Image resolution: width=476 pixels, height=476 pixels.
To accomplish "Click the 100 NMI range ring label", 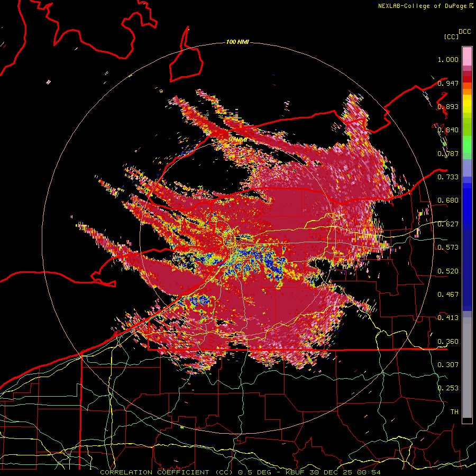I will [x=237, y=42].
